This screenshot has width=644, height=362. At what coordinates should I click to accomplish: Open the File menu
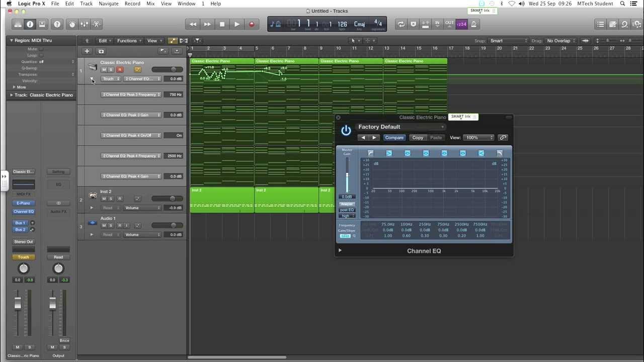pos(55,4)
